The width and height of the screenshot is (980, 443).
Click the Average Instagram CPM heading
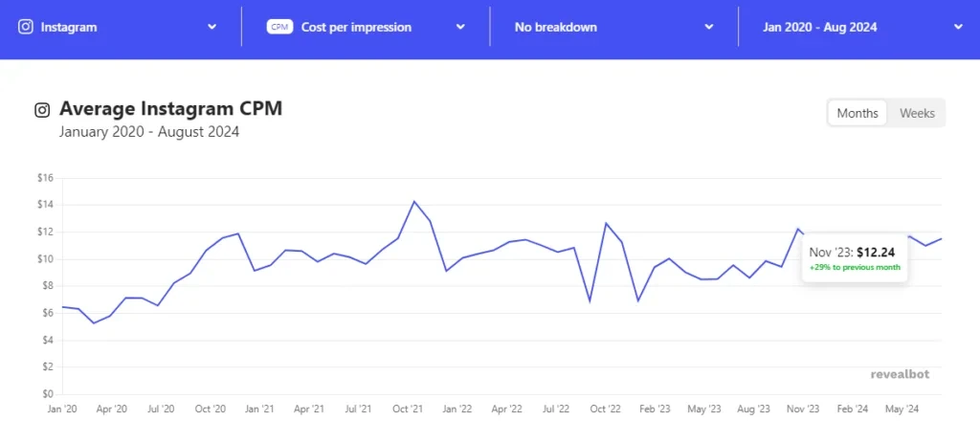pyautogui.click(x=170, y=109)
